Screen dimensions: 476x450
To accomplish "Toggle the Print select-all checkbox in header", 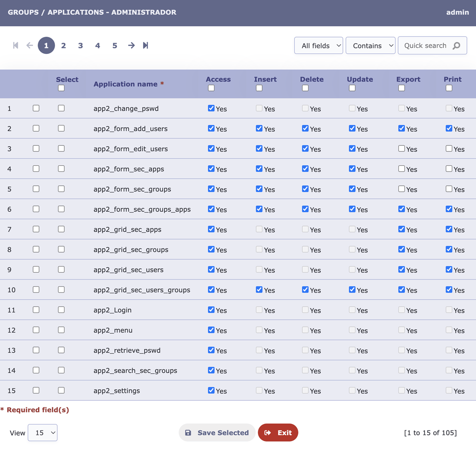I will tap(449, 88).
